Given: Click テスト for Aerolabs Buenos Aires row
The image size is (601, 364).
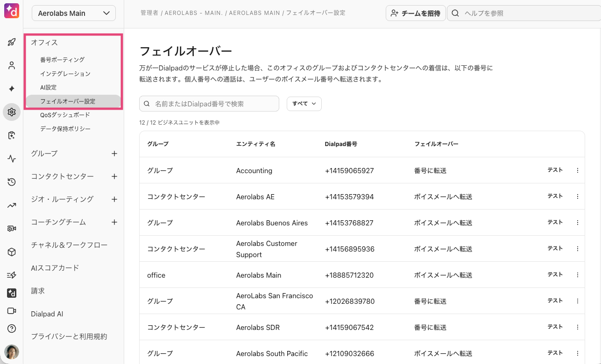Looking at the screenshot, I should [555, 223].
